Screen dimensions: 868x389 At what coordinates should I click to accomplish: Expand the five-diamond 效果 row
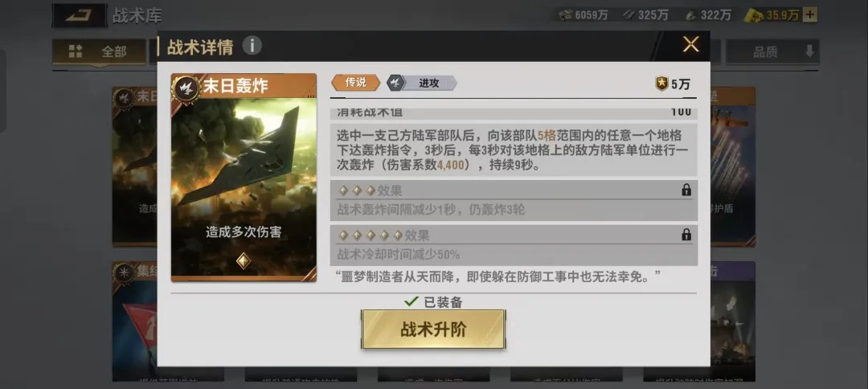[513, 245]
